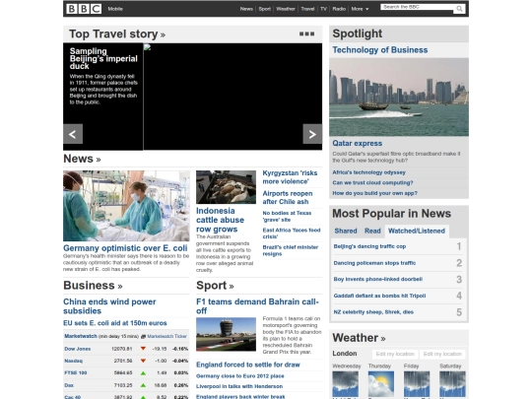
Task: Click the Bahrain circuit photo thumbnail
Action: (226, 334)
